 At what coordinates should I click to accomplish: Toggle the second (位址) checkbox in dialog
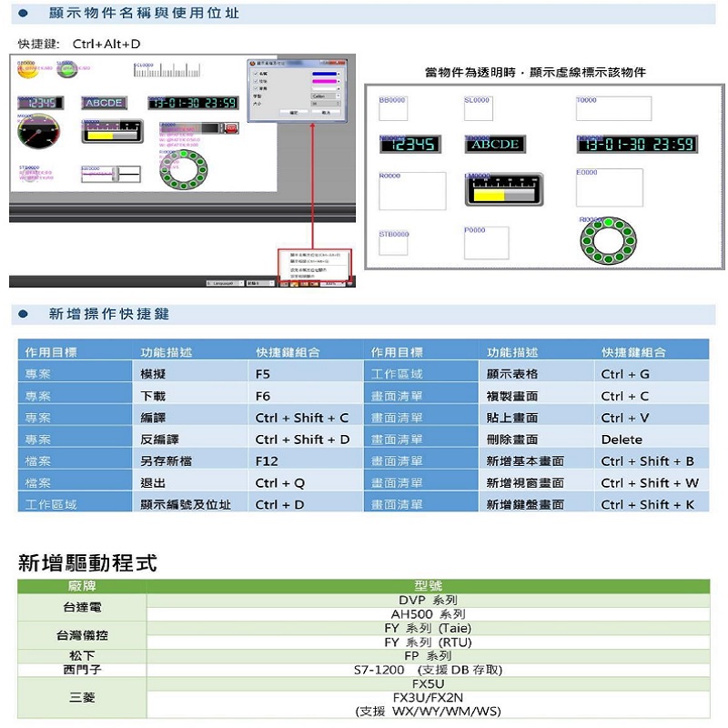click(256, 81)
